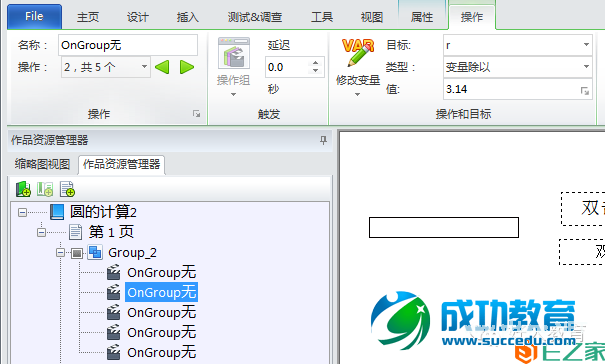Pin the 作品资源管理器 panel
The width and height of the screenshot is (605, 364).
click(x=323, y=140)
